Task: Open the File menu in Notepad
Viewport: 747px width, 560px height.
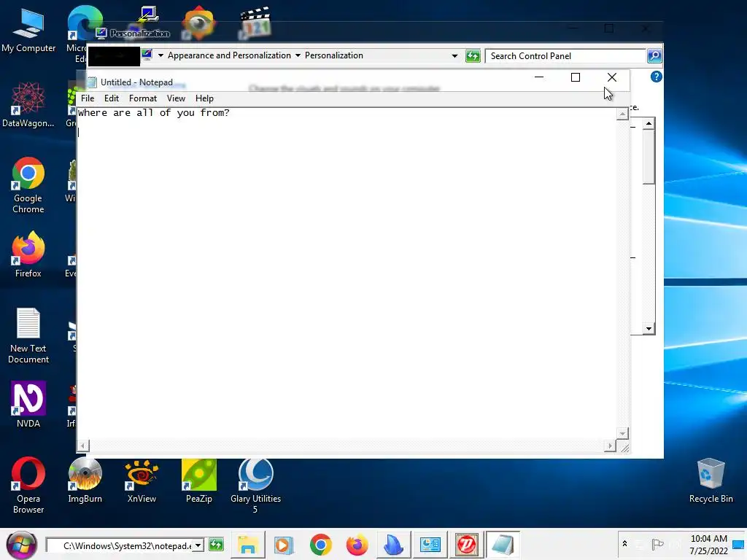Action: pos(88,98)
